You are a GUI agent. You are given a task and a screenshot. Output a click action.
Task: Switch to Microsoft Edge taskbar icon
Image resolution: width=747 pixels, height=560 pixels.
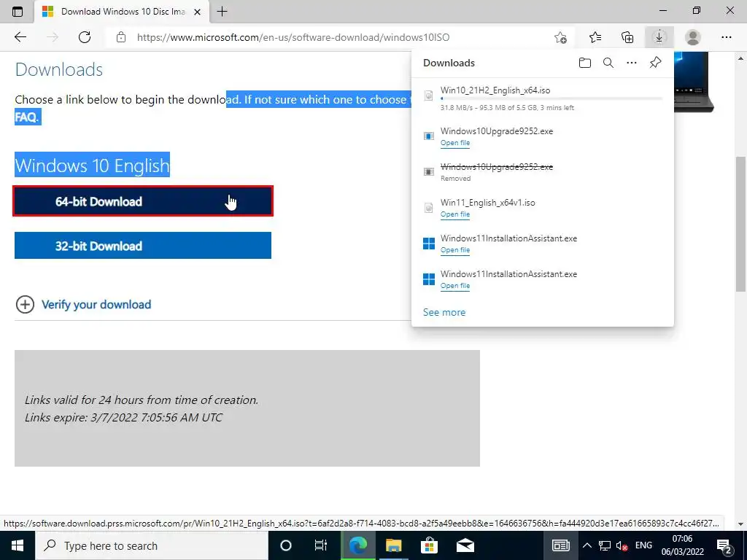(358, 545)
